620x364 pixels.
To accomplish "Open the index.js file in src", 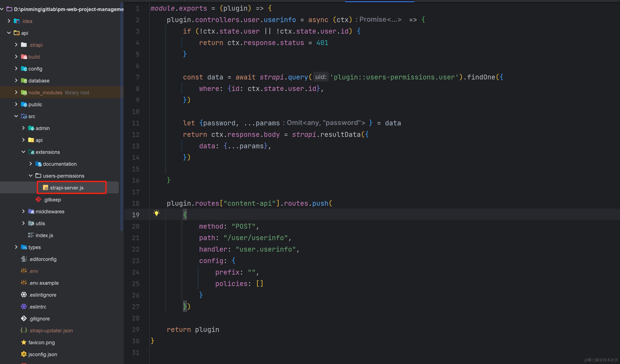I will [44, 235].
